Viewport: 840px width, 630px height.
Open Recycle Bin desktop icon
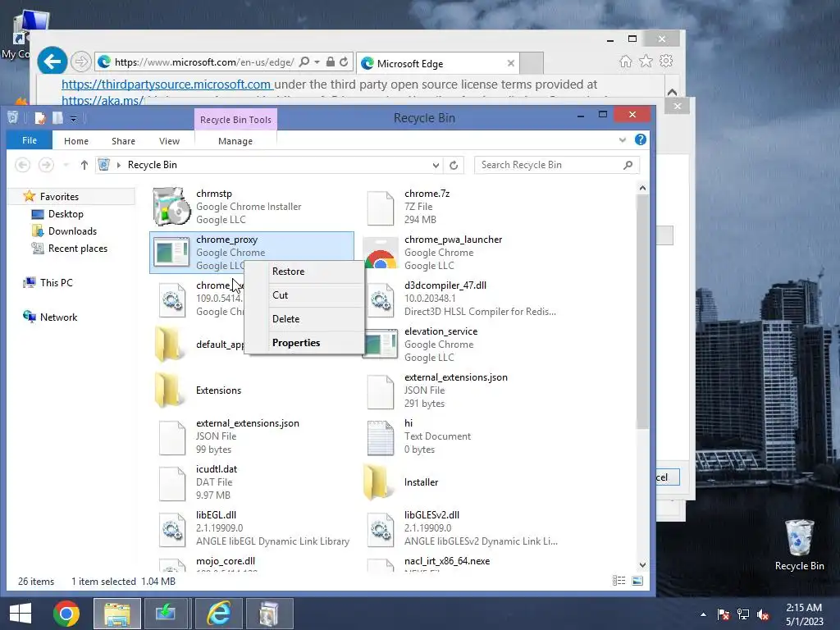coord(799,545)
